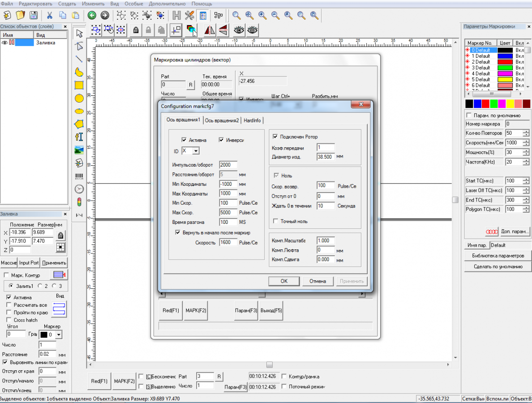Open the Файл menu
The image size is (532, 403).
pos(7,4)
